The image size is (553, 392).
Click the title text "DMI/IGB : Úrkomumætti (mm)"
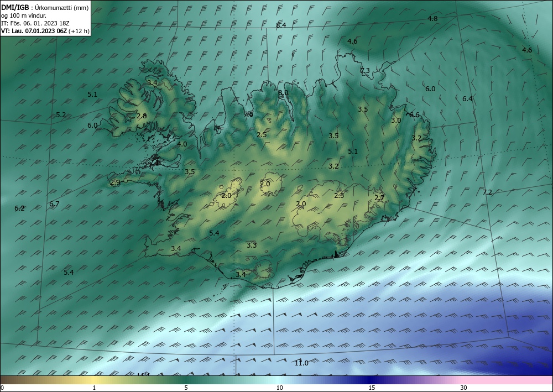(45, 7)
